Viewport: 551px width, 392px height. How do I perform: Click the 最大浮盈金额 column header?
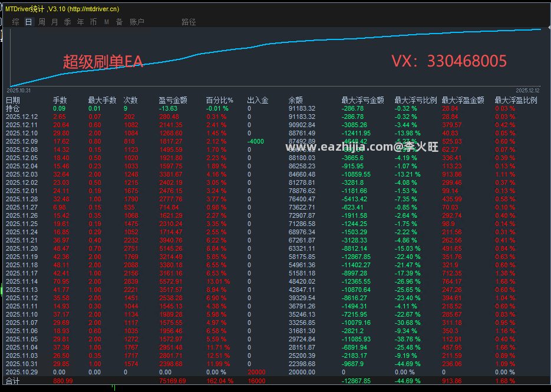click(463, 101)
